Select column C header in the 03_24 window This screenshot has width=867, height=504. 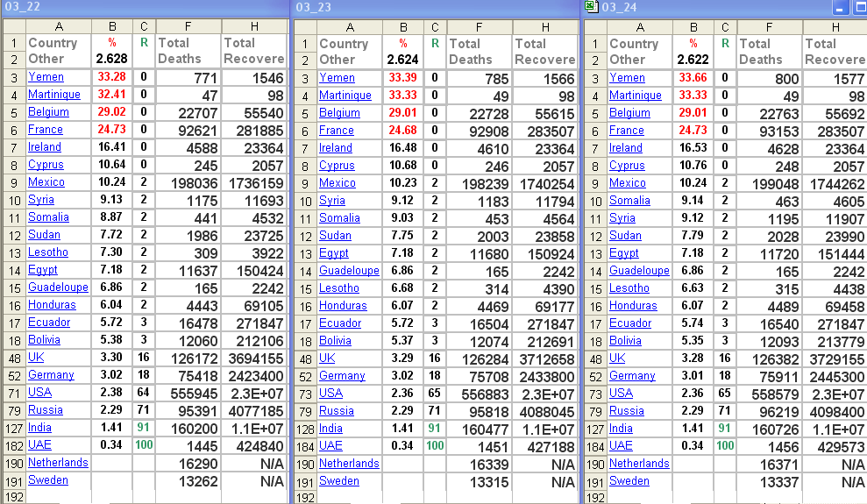click(x=725, y=27)
